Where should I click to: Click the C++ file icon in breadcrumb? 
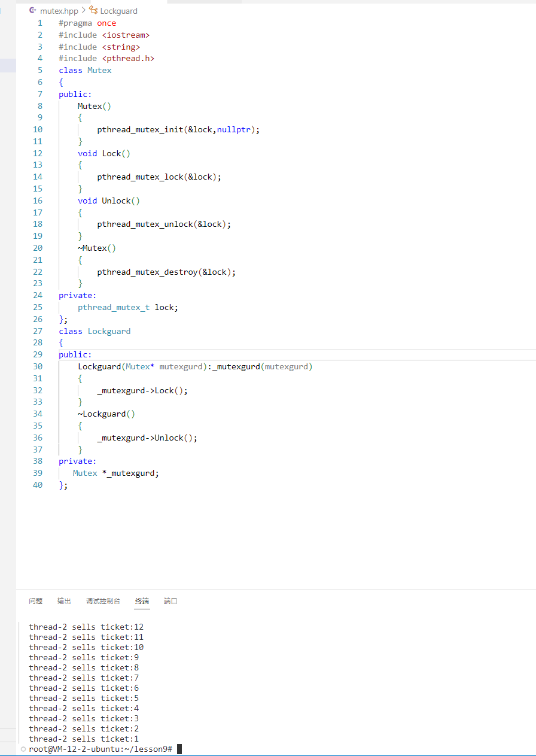coord(33,11)
